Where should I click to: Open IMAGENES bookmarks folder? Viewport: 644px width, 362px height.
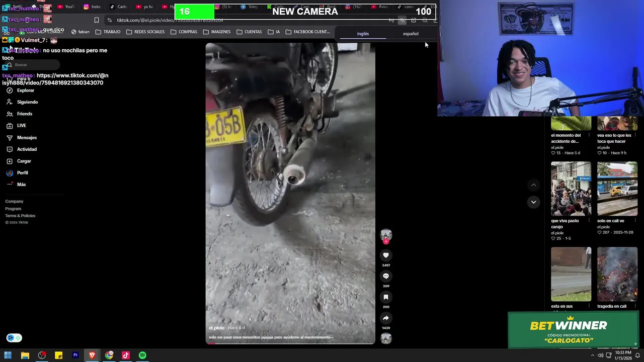tap(217, 32)
